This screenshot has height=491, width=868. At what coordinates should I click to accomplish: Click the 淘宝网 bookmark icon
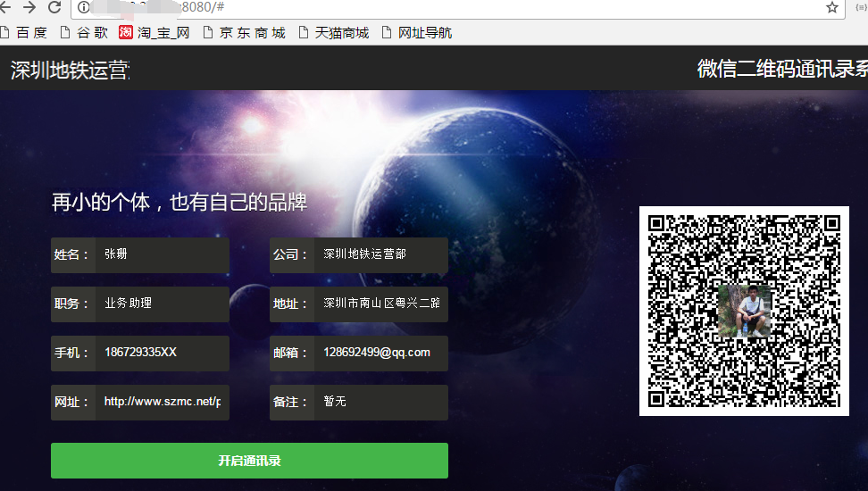pyautogui.click(x=126, y=32)
